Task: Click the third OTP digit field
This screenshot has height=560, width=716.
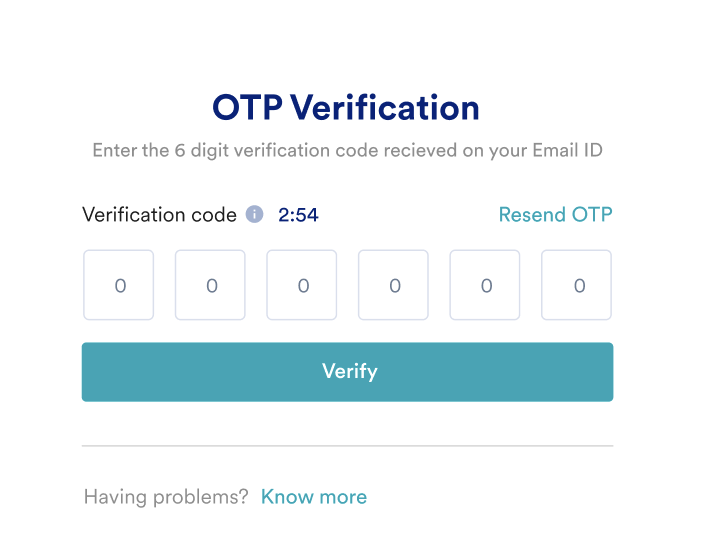Action: pyautogui.click(x=302, y=285)
